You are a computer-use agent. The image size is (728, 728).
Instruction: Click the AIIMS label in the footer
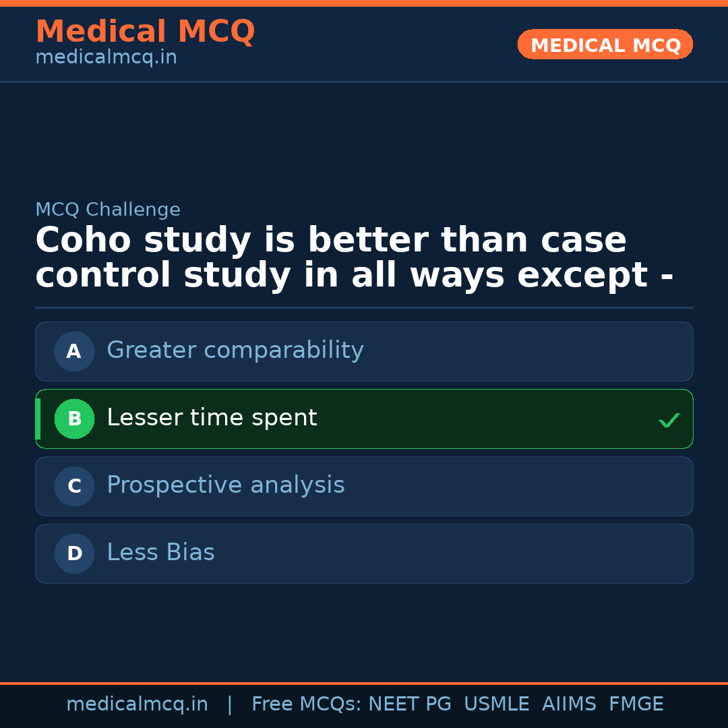570,704
